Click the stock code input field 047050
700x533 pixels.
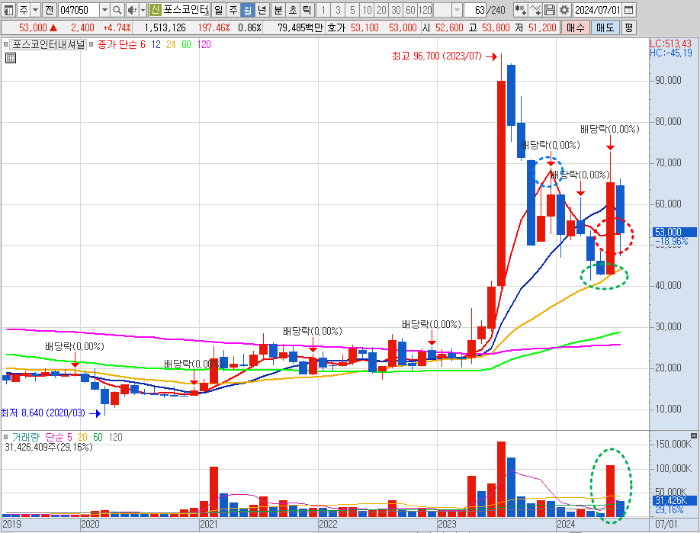[x=79, y=9]
